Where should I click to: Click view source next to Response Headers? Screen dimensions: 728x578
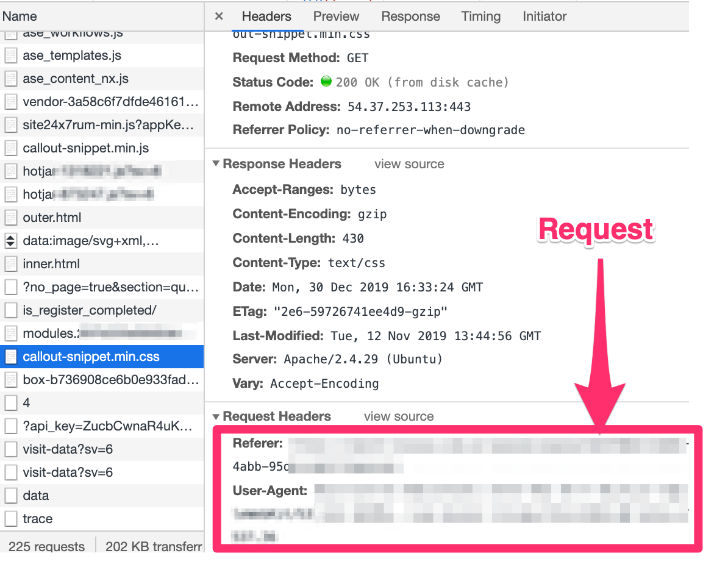[409, 164]
